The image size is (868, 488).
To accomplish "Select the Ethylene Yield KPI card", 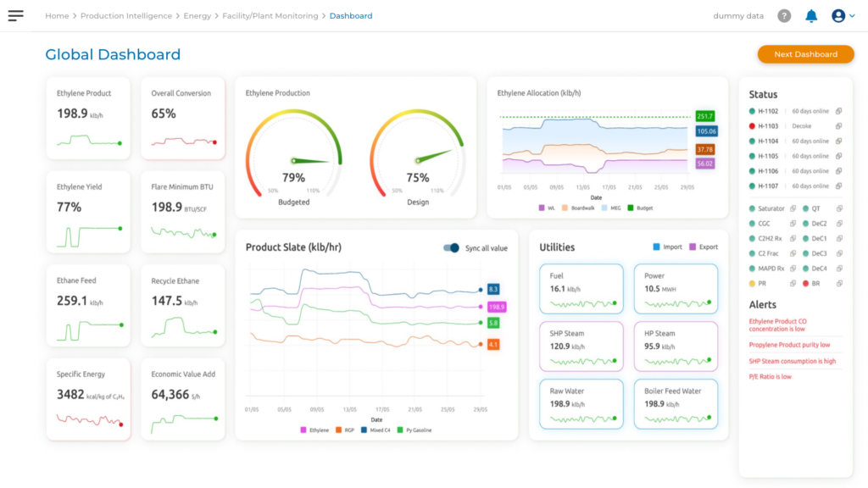I will pyautogui.click(x=88, y=212).
